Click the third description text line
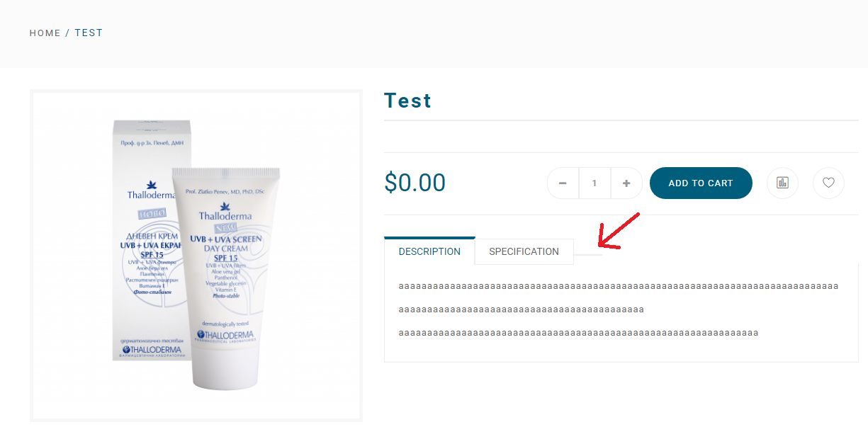The image size is (868, 427). pos(578,333)
